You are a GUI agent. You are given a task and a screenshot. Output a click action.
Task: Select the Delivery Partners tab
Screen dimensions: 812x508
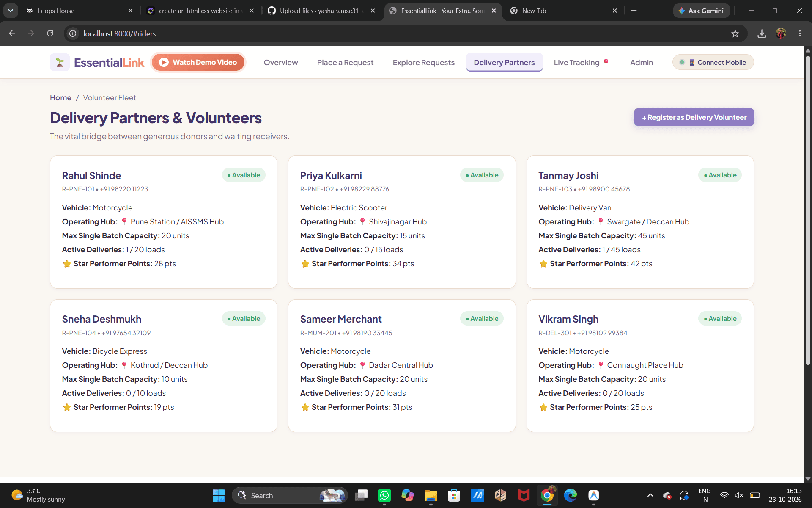(504, 63)
